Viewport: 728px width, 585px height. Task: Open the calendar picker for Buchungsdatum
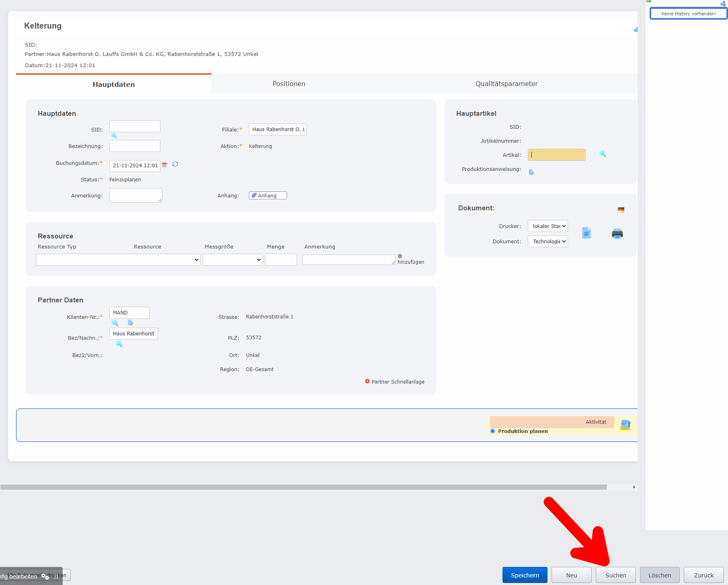click(164, 165)
